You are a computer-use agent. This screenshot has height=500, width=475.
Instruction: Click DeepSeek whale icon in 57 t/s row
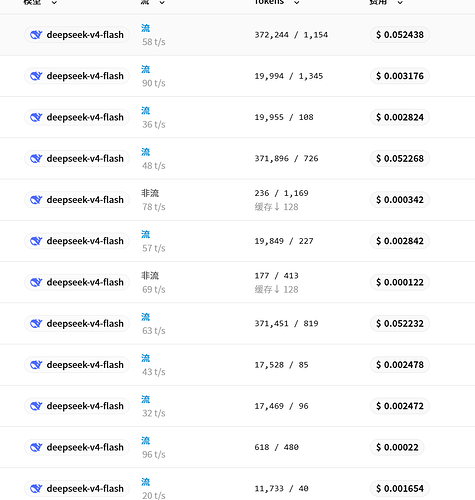pyautogui.click(x=36, y=241)
